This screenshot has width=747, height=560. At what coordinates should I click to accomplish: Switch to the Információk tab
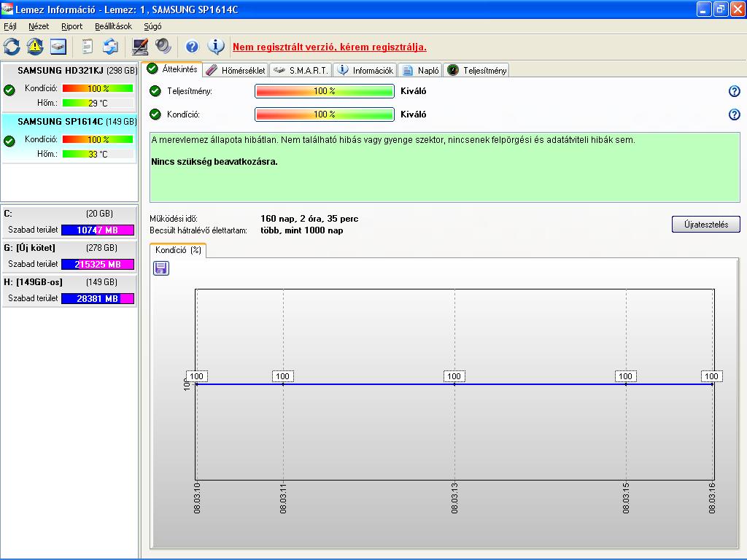[x=365, y=71]
